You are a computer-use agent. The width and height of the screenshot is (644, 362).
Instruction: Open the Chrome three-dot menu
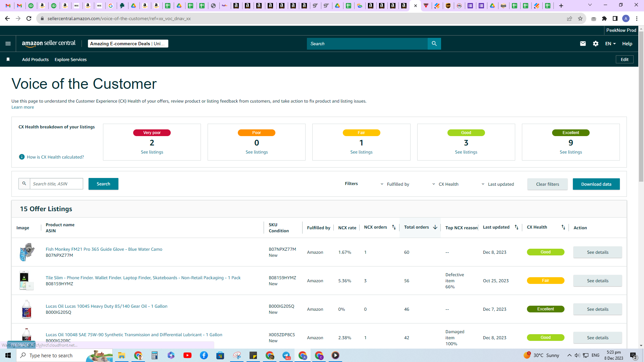(x=637, y=18)
